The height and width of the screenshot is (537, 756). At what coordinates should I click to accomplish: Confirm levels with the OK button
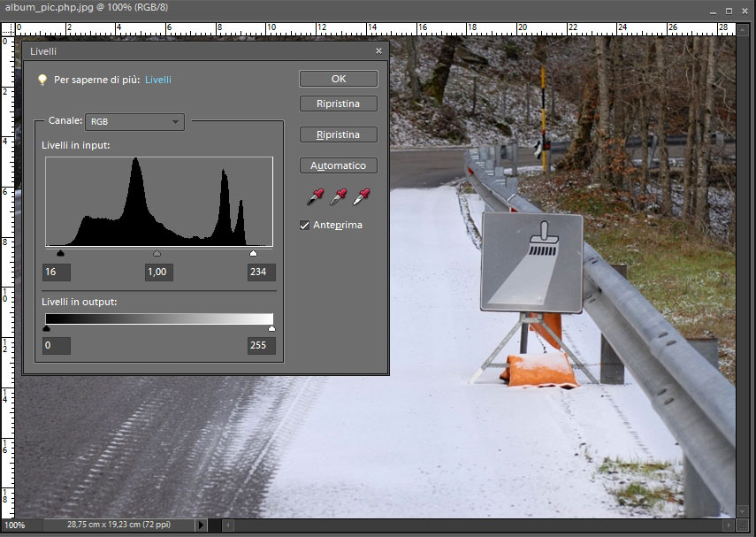pyautogui.click(x=339, y=79)
